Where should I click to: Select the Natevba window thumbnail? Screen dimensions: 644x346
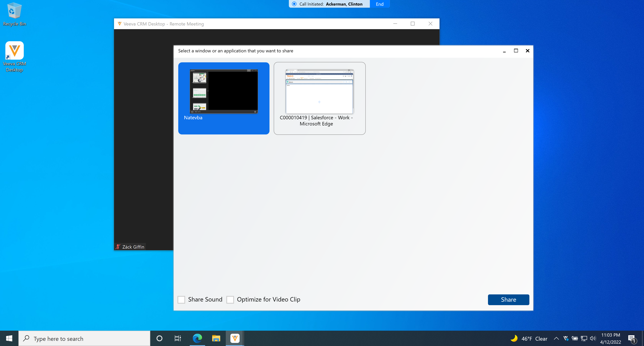[224, 98]
